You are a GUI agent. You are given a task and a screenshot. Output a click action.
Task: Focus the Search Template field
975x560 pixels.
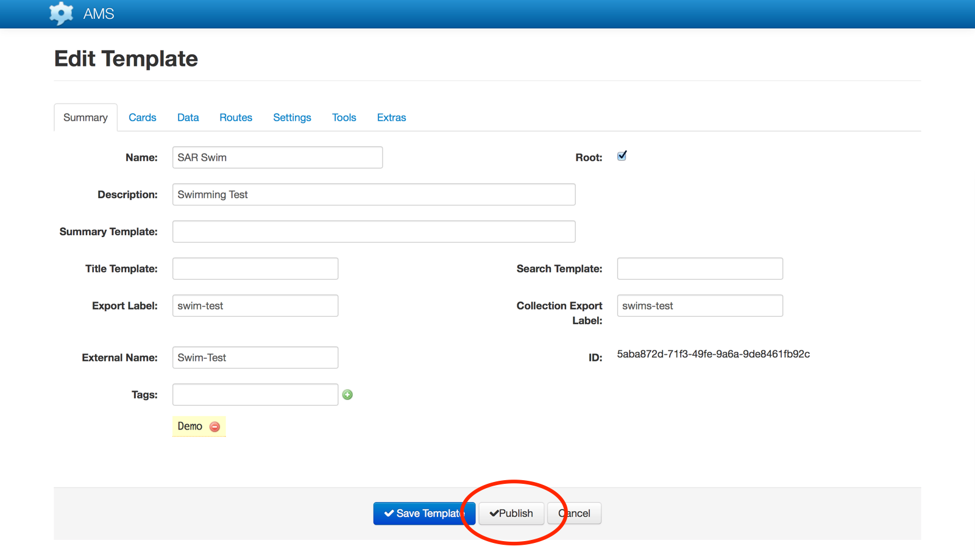click(700, 269)
